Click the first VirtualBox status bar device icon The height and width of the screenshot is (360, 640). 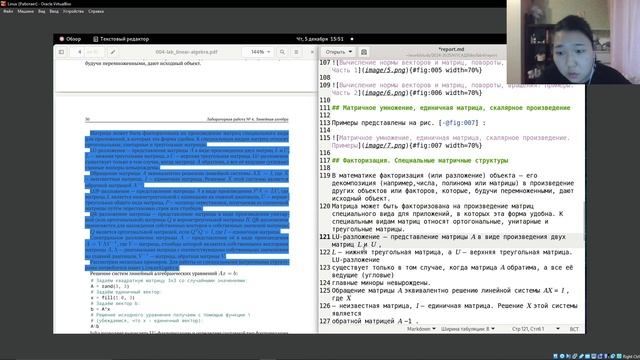(x=556, y=356)
